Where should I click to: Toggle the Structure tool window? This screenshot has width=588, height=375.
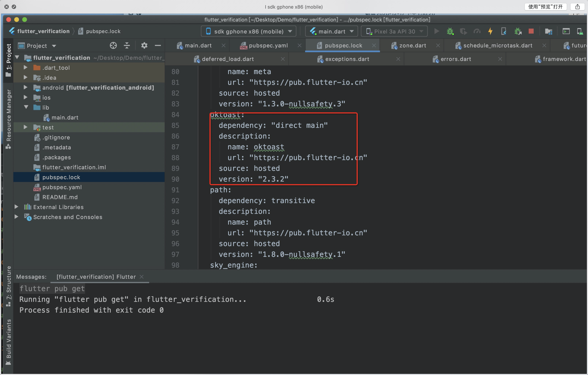pos(9,286)
